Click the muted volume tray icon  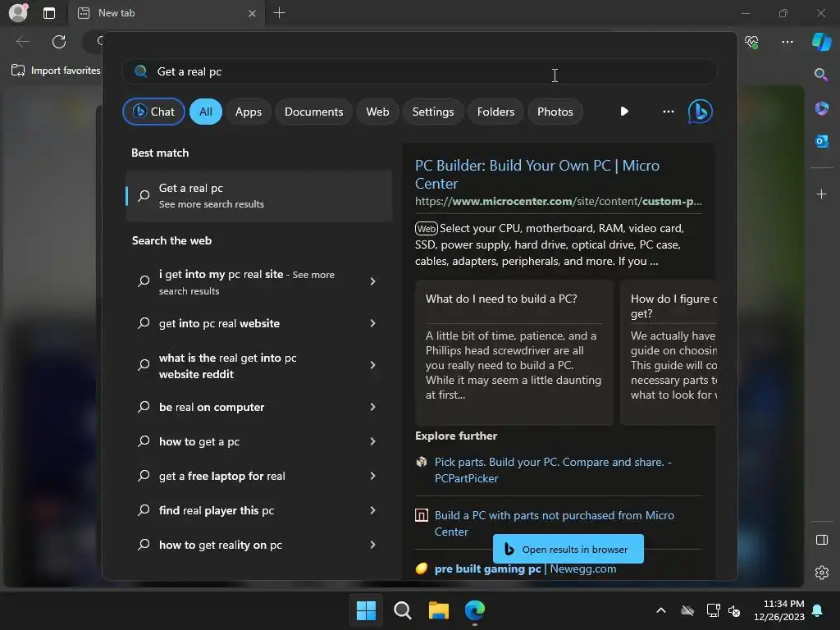[x=734, y=610]
